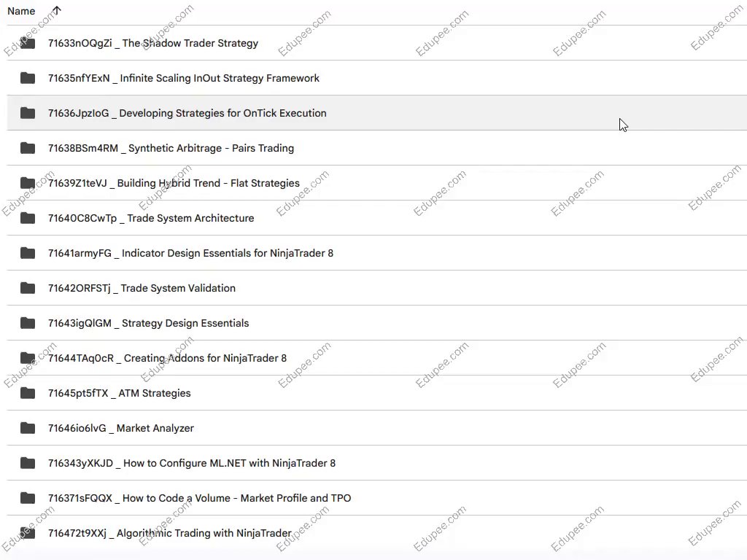This screenshot has height=560, width=747.
Task: Select '71638BSm4RM _ Synthetic Arbitrage - Pairs Trading' name
Action: [171, 148]
